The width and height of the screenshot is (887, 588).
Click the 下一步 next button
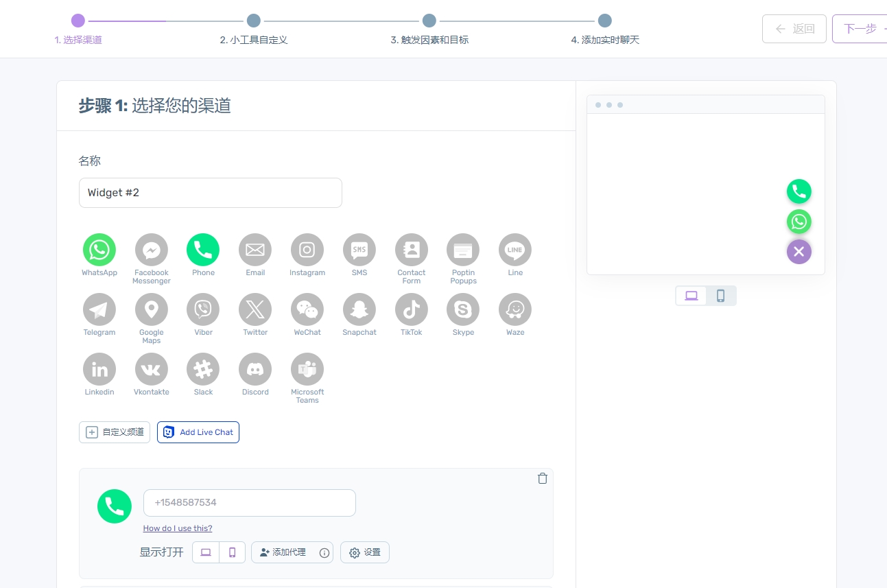(x=860, y=29)
